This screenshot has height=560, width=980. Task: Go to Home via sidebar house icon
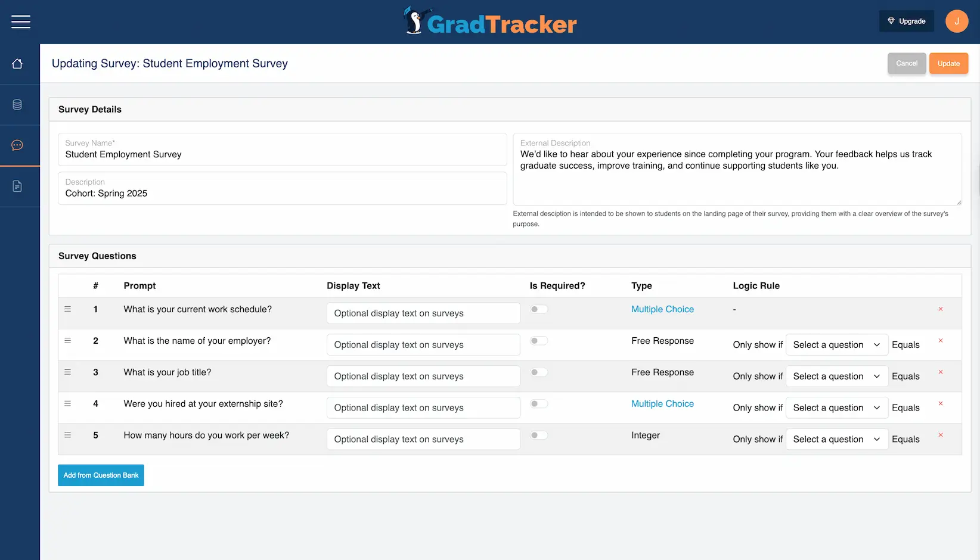[17, 64]
